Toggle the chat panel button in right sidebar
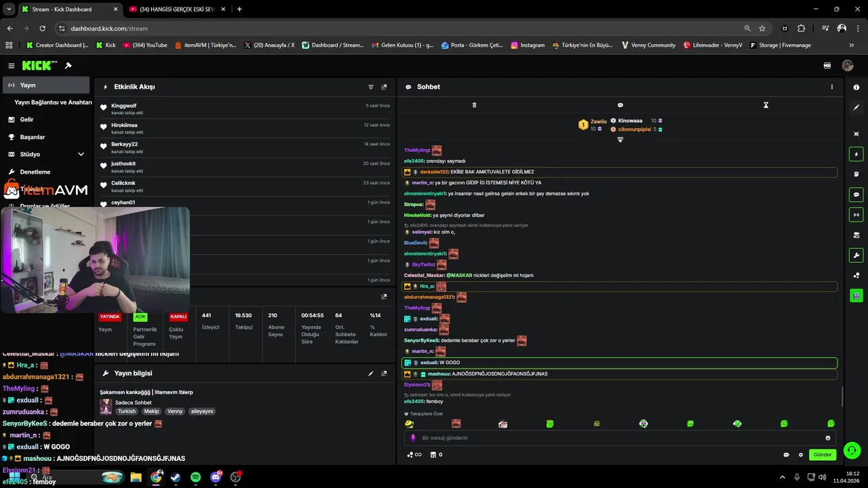Viewport: 868px width, 488px height. coord(856,195)
